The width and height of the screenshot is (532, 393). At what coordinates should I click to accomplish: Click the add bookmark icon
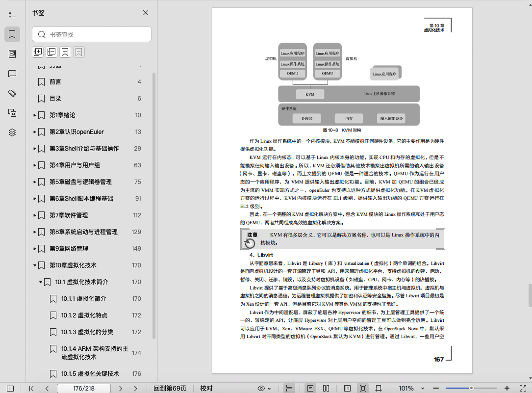click(65, 52)
